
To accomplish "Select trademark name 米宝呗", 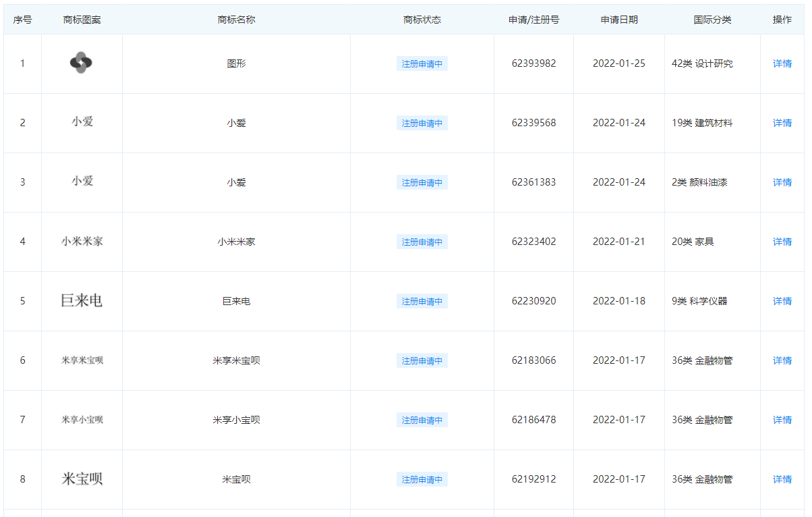I will click(237, 479).
